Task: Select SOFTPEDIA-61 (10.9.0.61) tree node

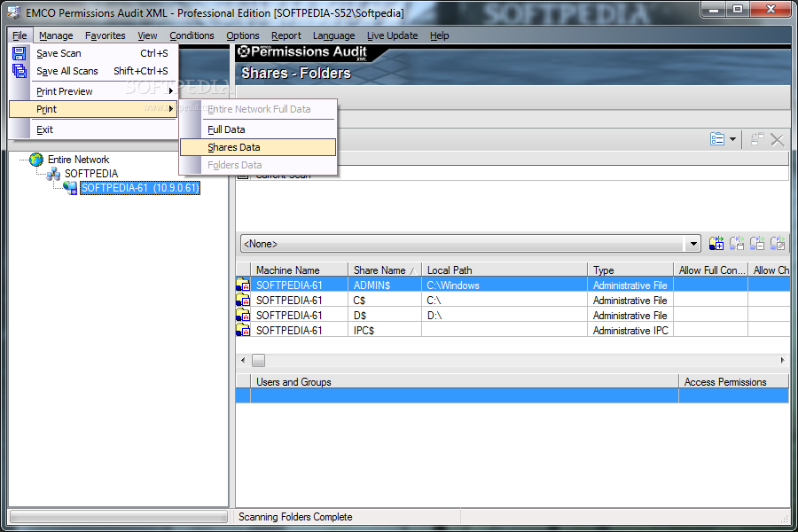Action: [x=140, y=188]
